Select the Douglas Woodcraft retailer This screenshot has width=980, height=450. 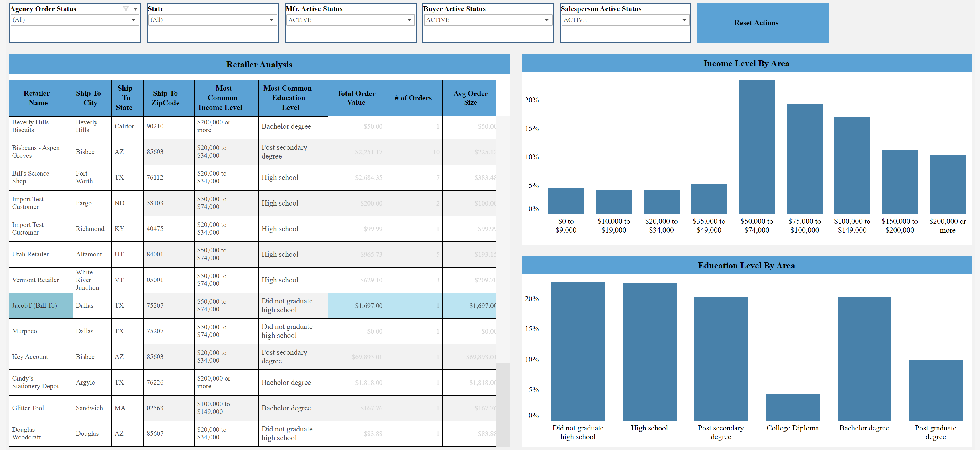coord(41,434)
